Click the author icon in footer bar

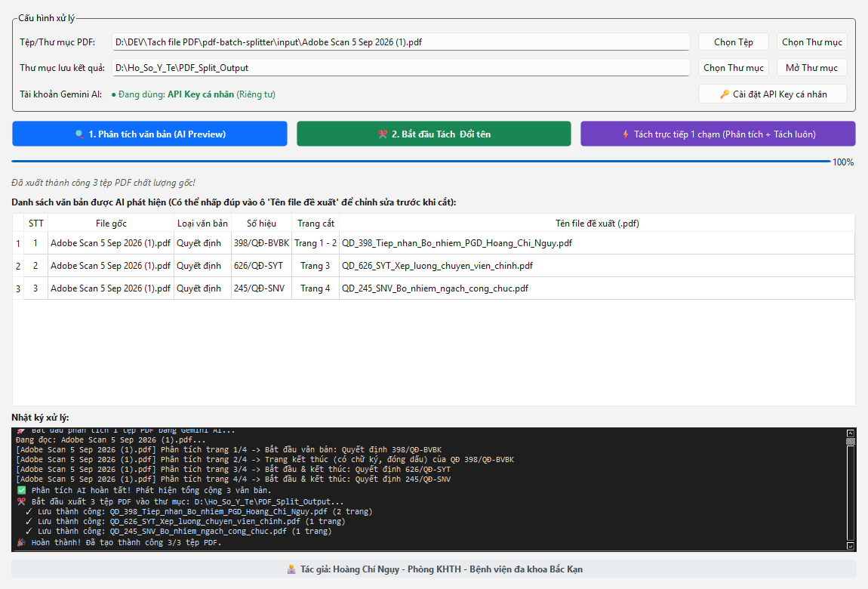291,569
